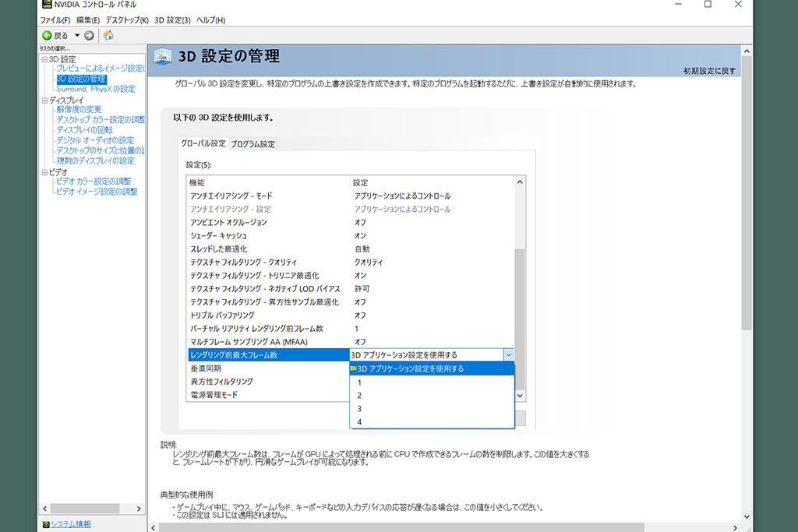Open 解像度の変更 in the task tree

click(79, 109)
